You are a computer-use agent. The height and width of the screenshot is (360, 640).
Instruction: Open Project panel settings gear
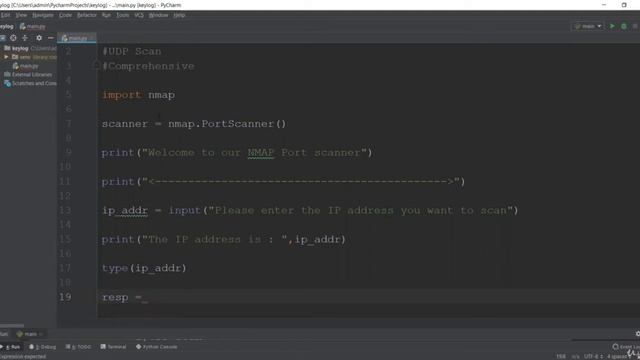pyautogui.click(x=39, y=38)
